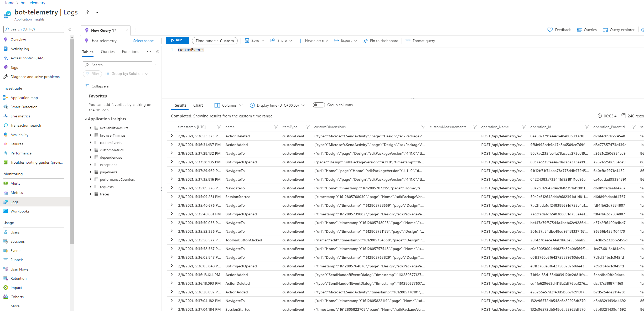Open the filter icon on the name column

click(x=276, y=127)
